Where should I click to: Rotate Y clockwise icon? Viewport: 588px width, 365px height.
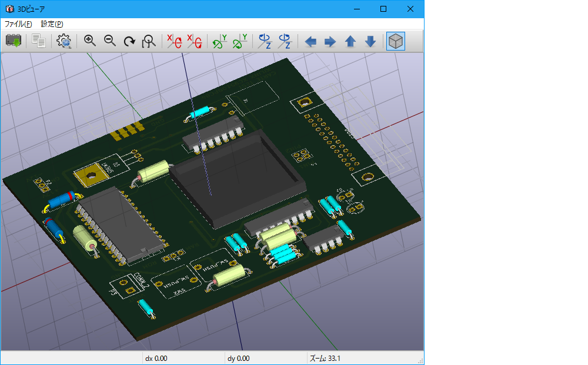[x=220, y=41]
